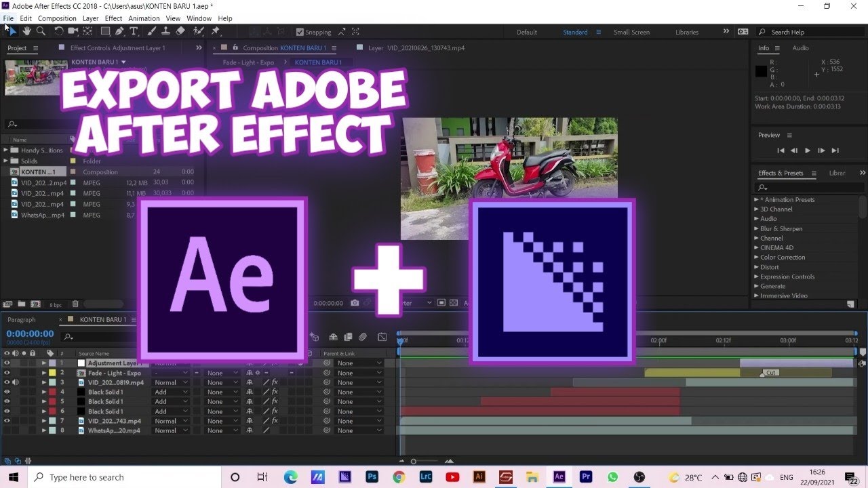This screenshot has height=488, width=868.
Task: Click the red label swatch of layer 4
Action: click(x=52, y=392)
